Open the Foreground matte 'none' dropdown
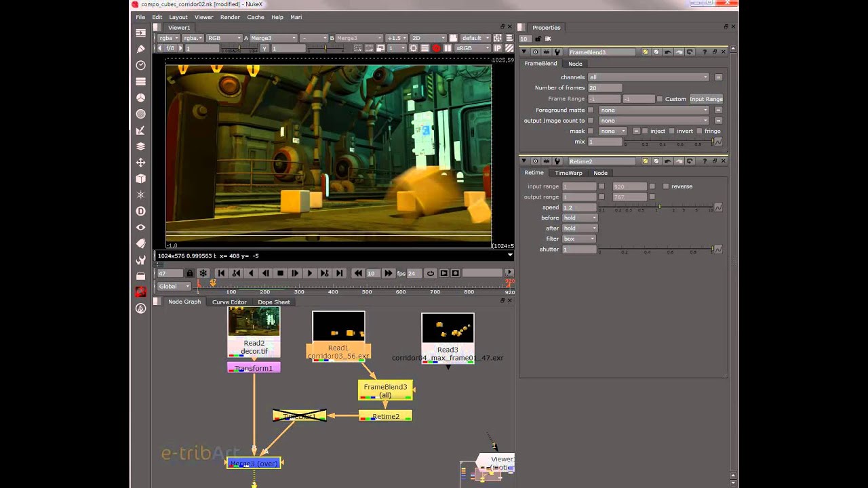Image resolution: width=868 pixels, height=488 pixels. [654, 110]
